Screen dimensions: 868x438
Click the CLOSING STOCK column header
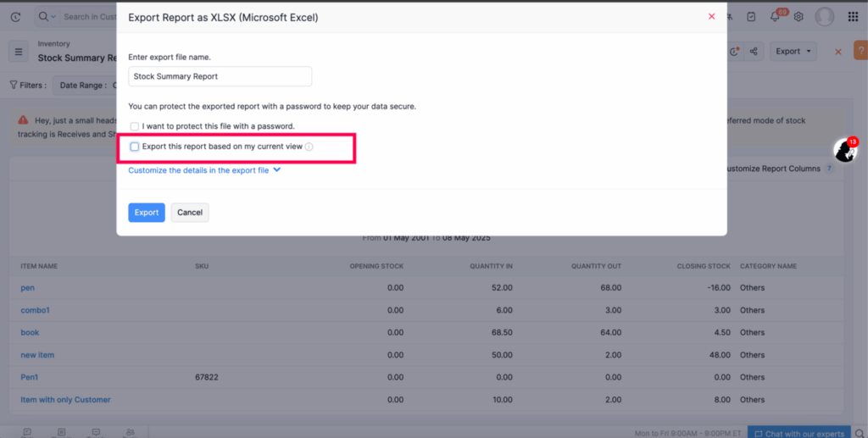(704, 266)
